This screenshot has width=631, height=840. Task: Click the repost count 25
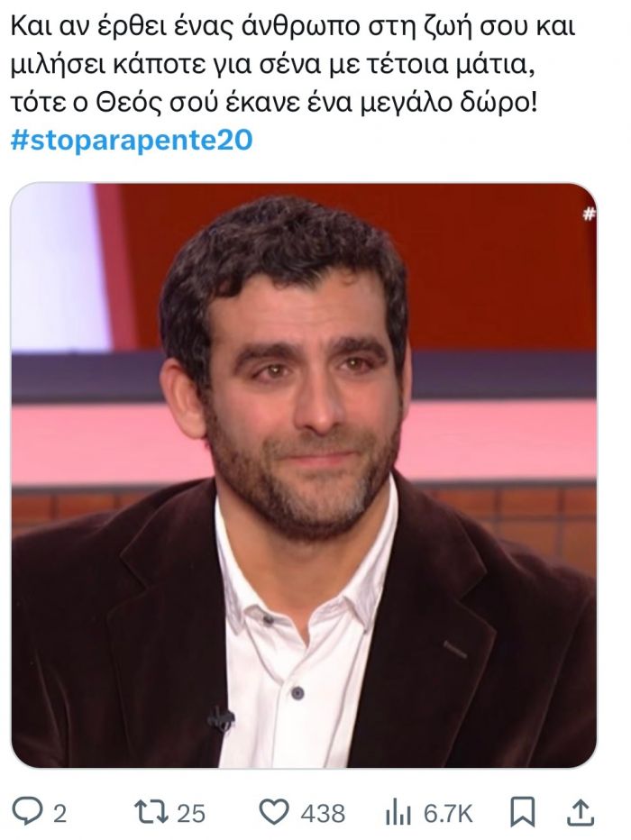[191, 814]
